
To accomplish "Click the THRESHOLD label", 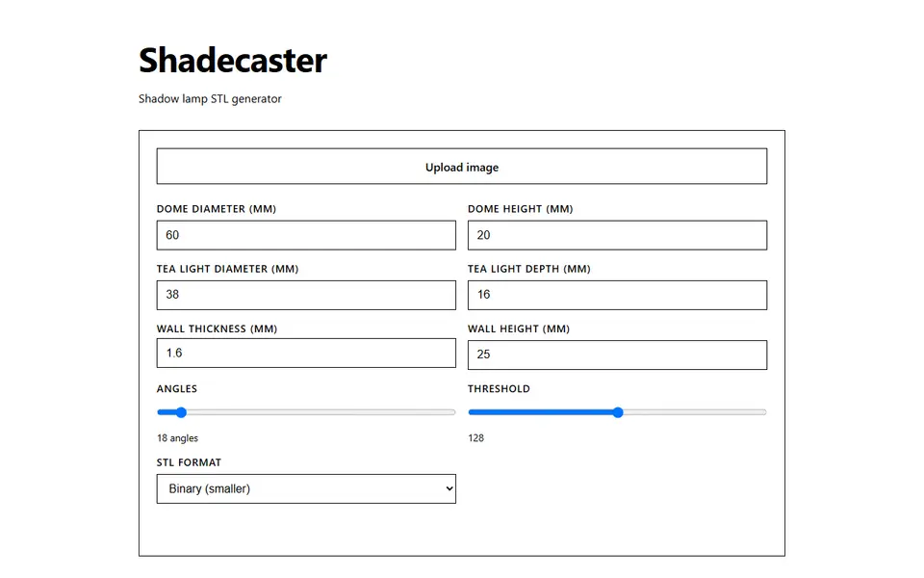I will click(499, 388).
